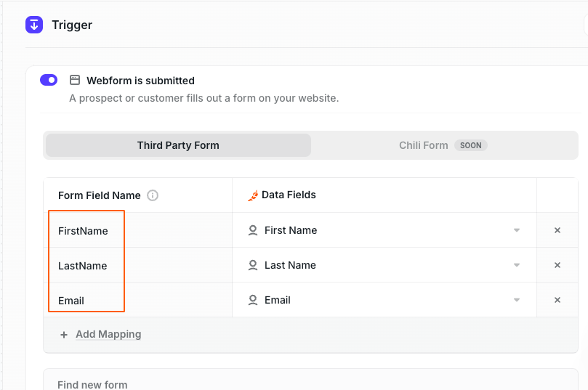The image size is (588, 390).
Task: Click the plus icon beside Add Mapping
Action: 64,335
